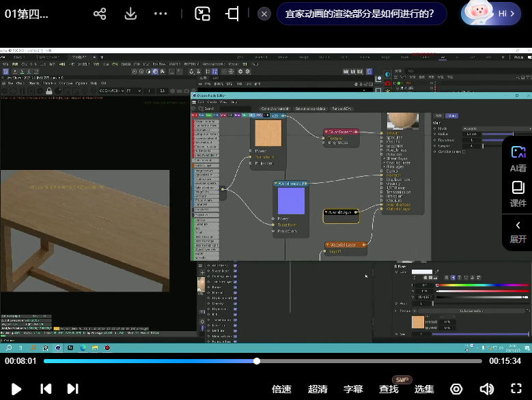Viewport: 532px width, 400px height.
Task: Open the 选集 episode list
Action: (x=424, y=389)
